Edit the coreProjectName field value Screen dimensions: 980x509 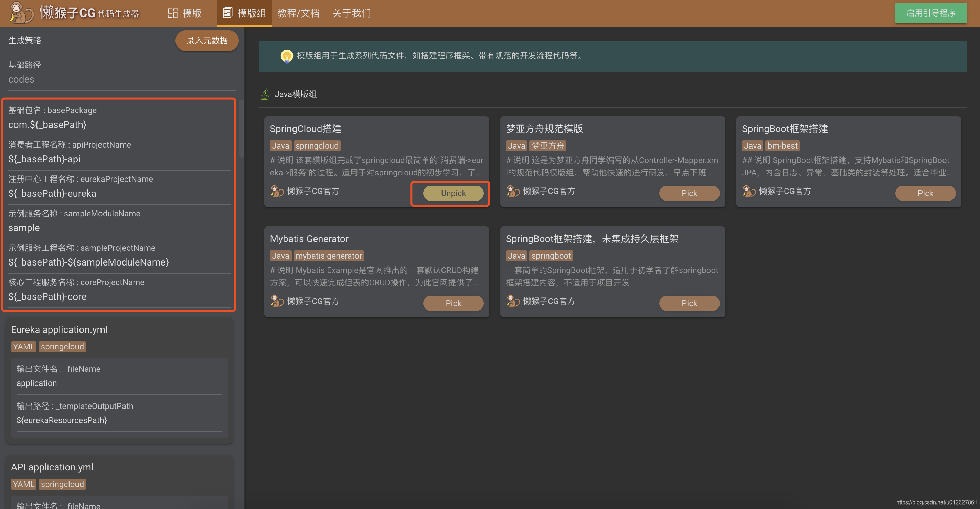(119, 296)
